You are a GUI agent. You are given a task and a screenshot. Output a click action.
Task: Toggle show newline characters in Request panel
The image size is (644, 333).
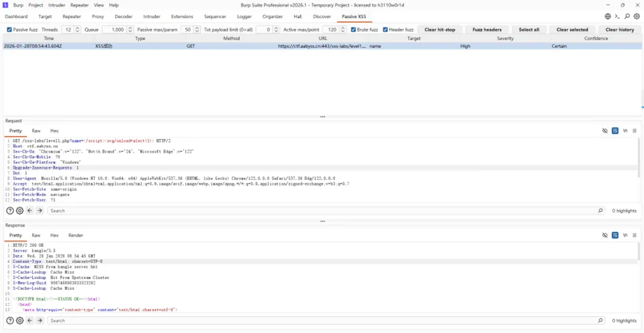point(625,131)
